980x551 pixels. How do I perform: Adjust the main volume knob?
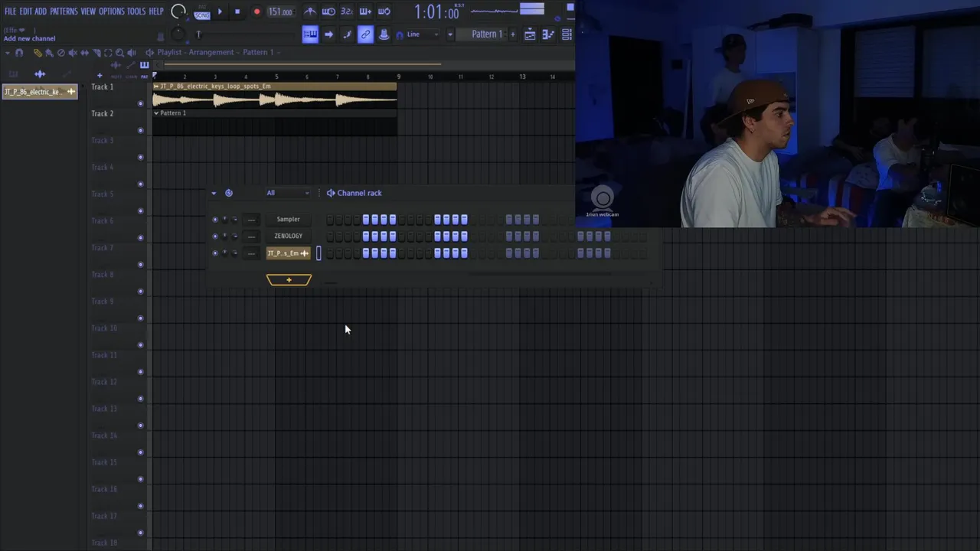[178, 11]
